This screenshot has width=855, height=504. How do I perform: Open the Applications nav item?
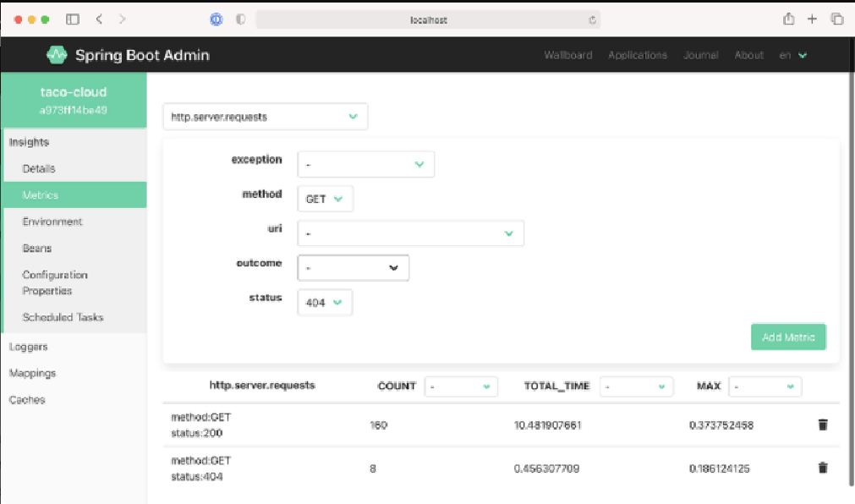pyautogui.click(x=638, y=55)
